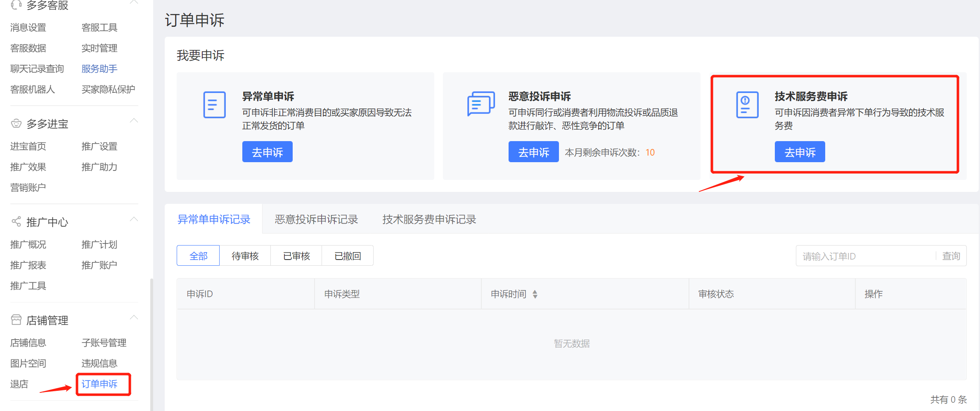Collapse the 多多客服 section chevron
Image resolution: width=980 pixels, height=411 pixels.
(134, 2)
